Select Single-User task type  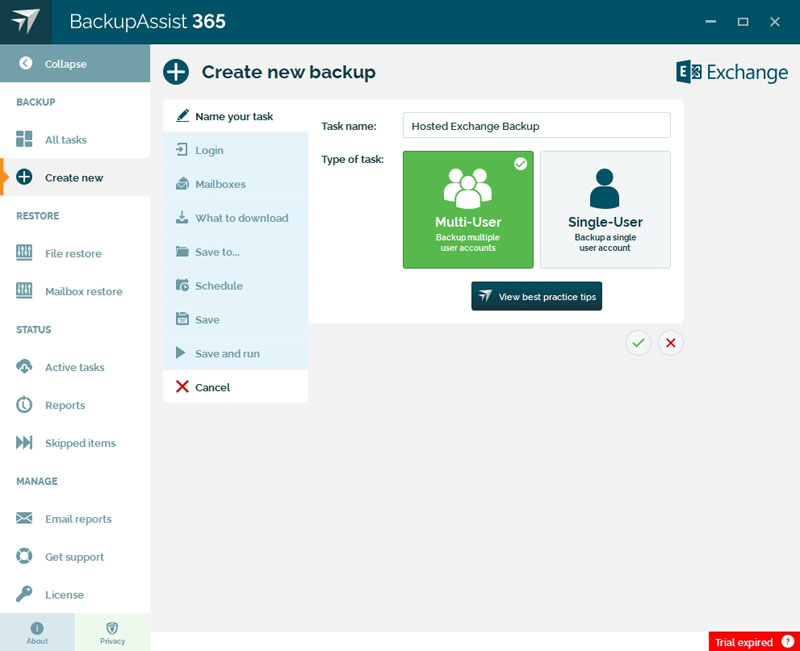(x=605, y=210)
